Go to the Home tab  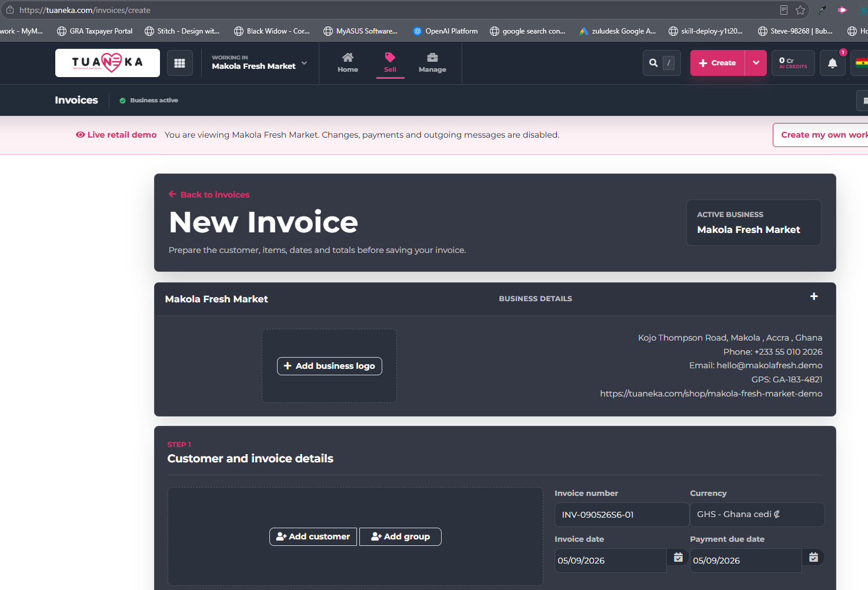pyautogui.click(x=348, y=62)
